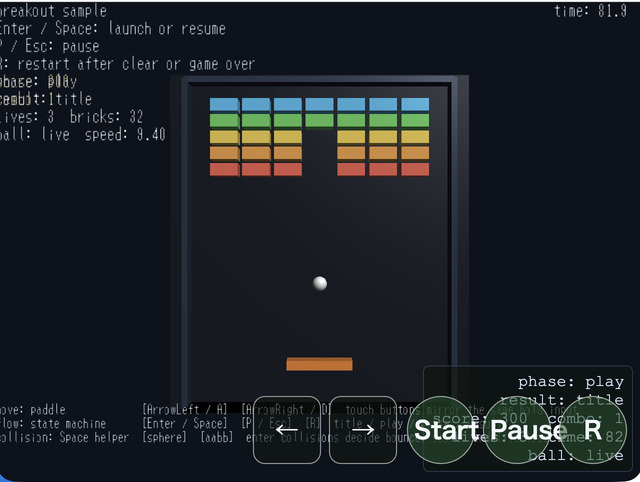Viewport: 640px width, 482px height.
Task: Click the leftmost yellow brick
Action: pyautogui.click(x=224, y=137)
